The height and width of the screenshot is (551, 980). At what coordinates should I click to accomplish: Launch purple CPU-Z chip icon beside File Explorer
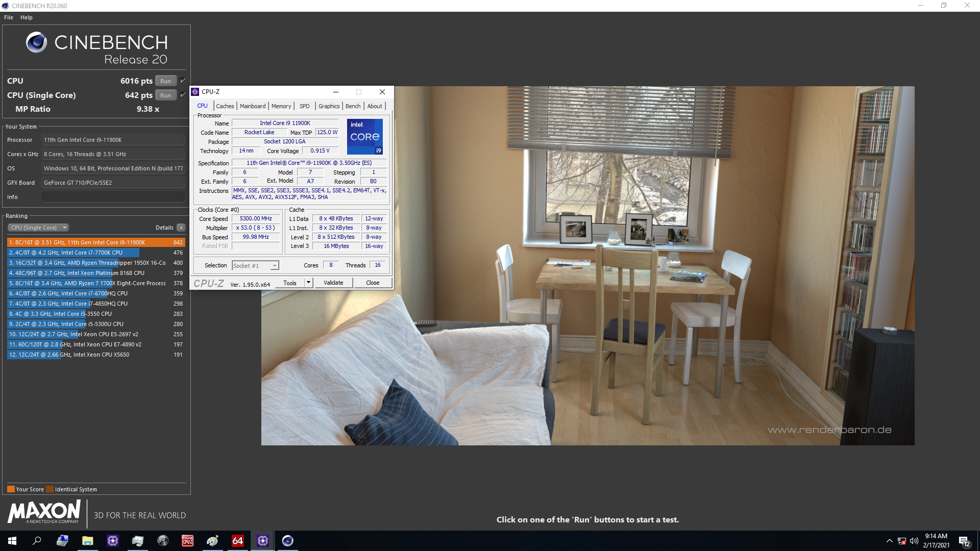pos(113,541)
